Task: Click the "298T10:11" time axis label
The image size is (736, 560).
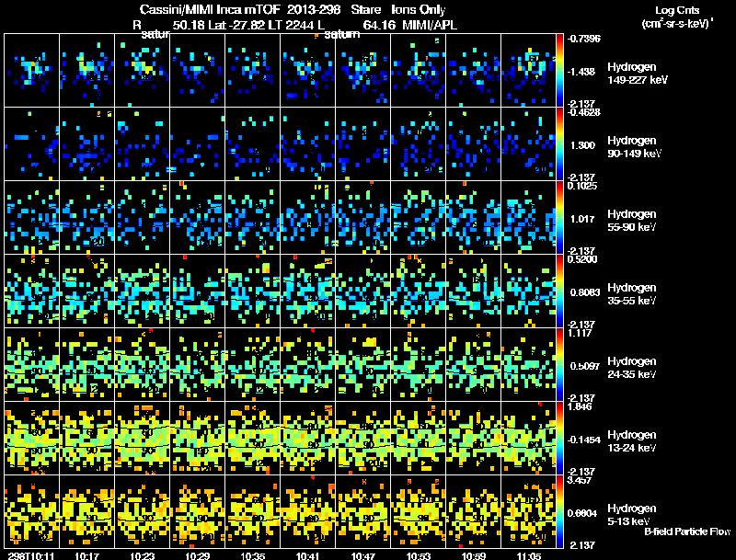Action: coord(31,555)
